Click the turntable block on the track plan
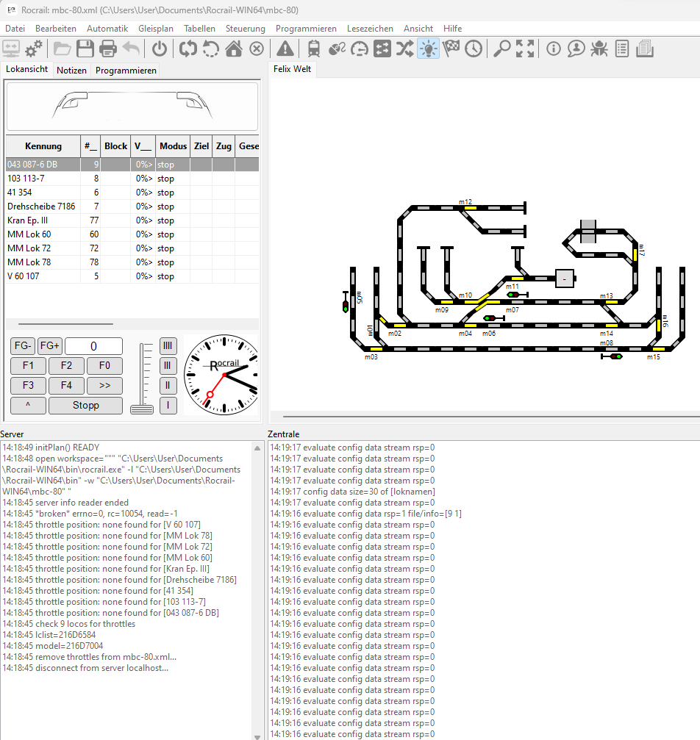Image resolution: width=700 pixels, height=740 pixels. point(565,279)
